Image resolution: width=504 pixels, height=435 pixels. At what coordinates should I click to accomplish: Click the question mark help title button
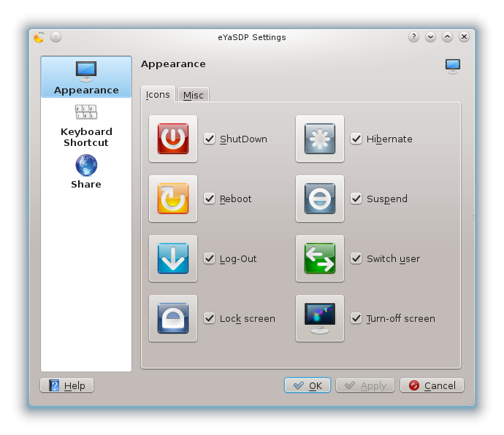tap(413, 37)
